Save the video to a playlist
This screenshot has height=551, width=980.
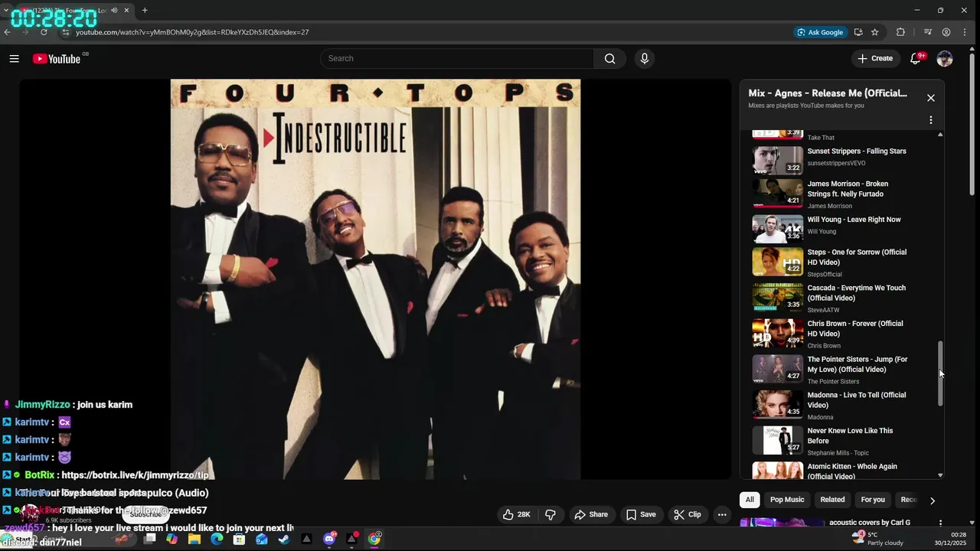pyautogui.click(x=641, y=514)
